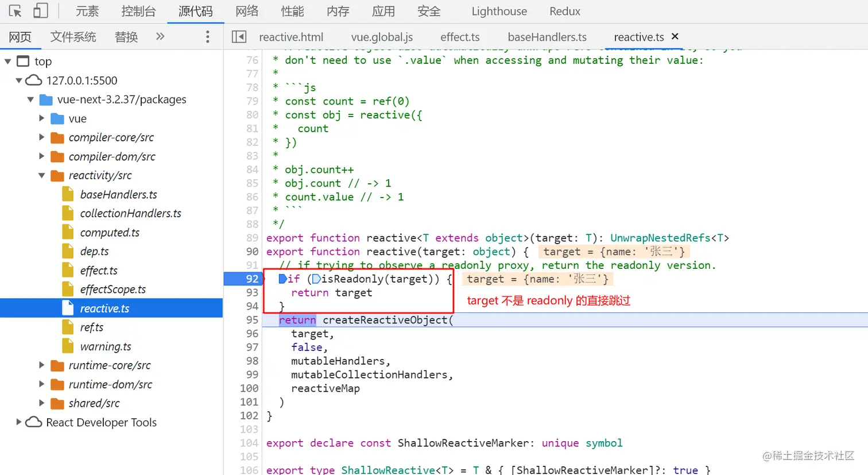Switch to the 元素 panel tab
Viewport: 868px width, 475px height.
87,11
